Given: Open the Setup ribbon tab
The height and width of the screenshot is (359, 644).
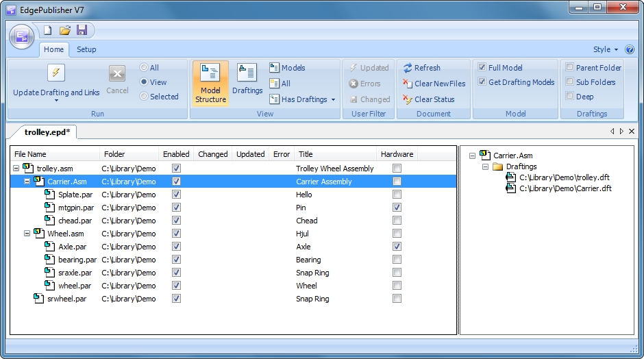Looking at the screenshot, I should click(x=86, y=49).
